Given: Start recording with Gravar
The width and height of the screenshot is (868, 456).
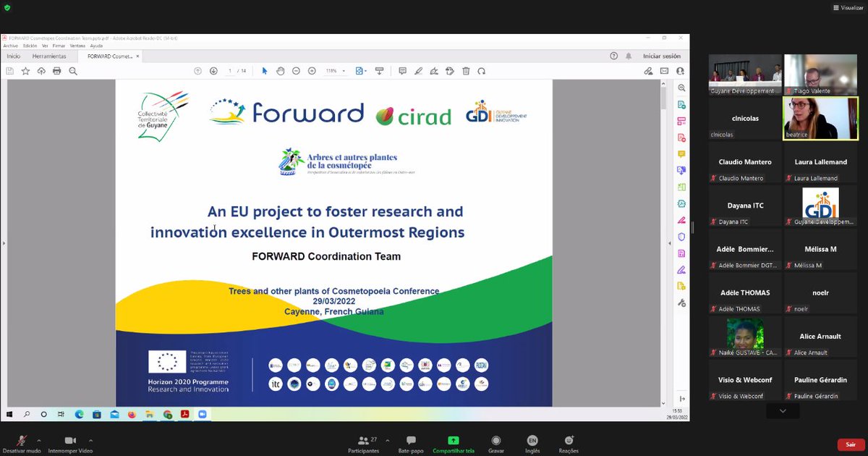Looking at the screenshot, I should coord(496,443).
